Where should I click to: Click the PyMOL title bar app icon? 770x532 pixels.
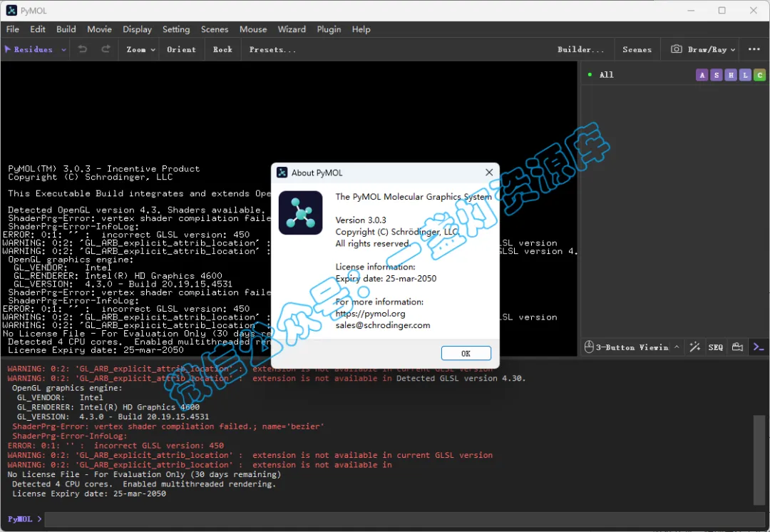coord(11,10)
